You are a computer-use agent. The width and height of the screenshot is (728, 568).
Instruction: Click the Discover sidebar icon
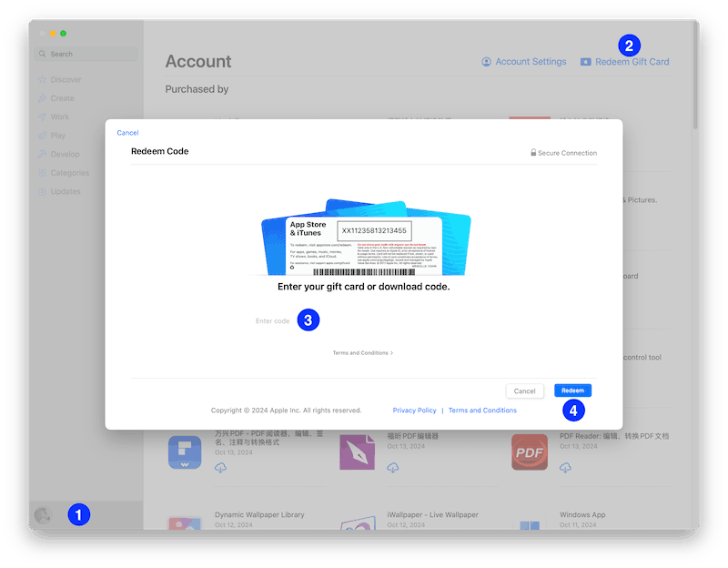pyautogui.click(x=42, y=80)
